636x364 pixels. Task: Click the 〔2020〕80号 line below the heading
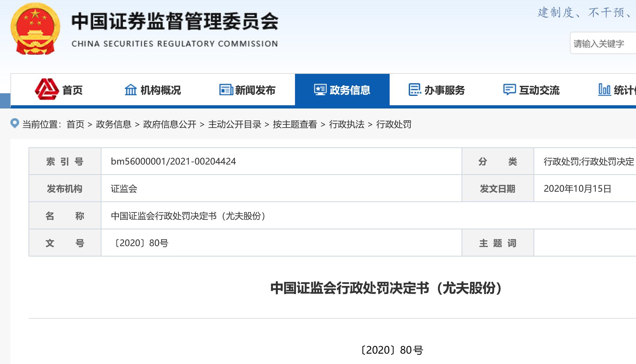392,350
